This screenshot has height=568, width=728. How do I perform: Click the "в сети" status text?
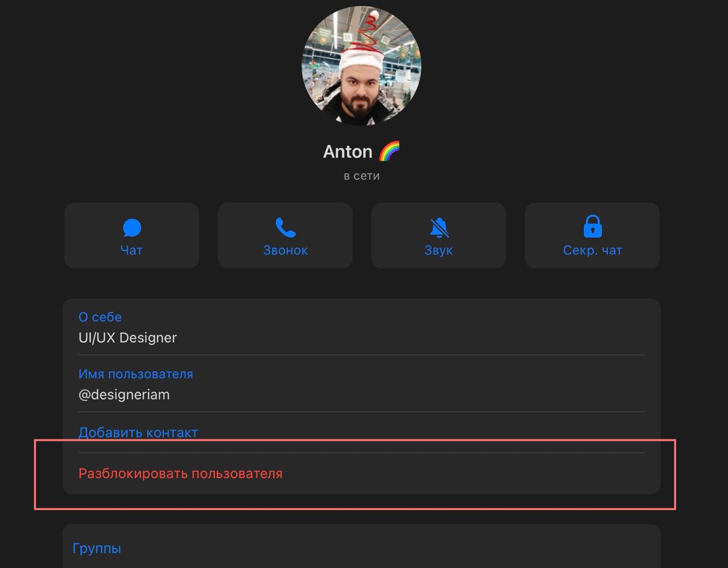click(362, 176)
